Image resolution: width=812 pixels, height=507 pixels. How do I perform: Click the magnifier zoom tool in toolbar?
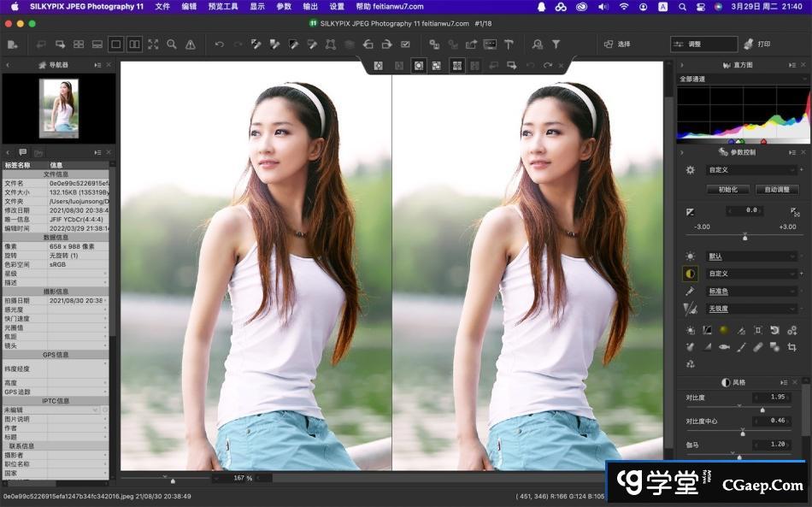pyautogui.click(x=172, y=44)
